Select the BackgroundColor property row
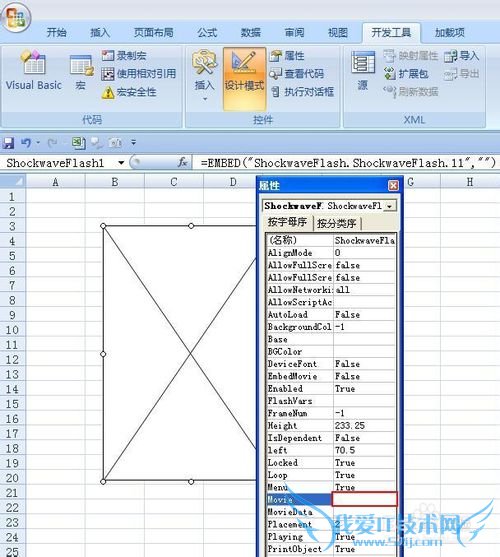 (331, 327)
